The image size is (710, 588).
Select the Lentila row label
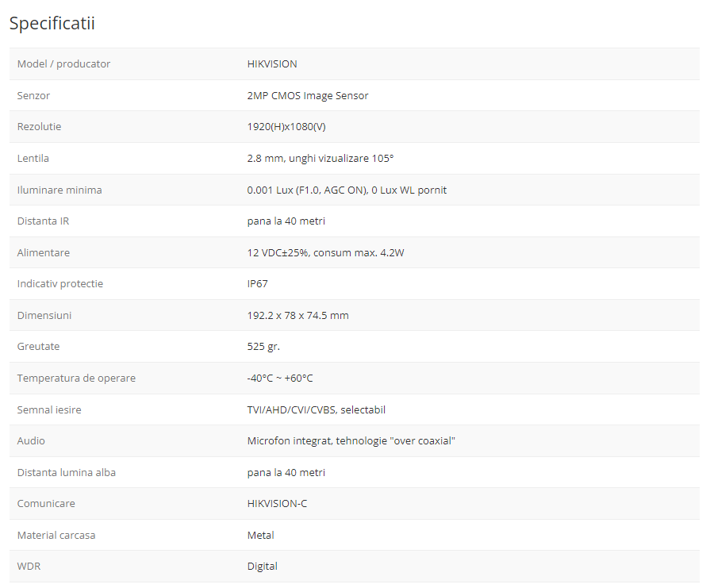click(33, 158)
